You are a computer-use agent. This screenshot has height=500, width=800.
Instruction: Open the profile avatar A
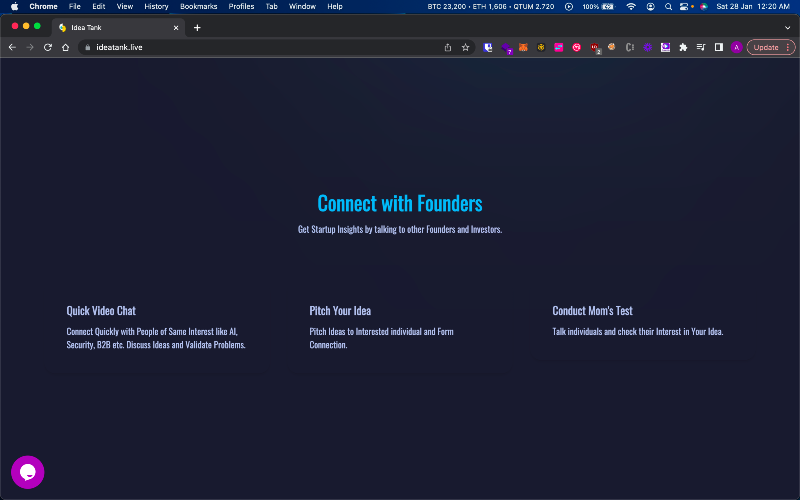coord(736,47)
